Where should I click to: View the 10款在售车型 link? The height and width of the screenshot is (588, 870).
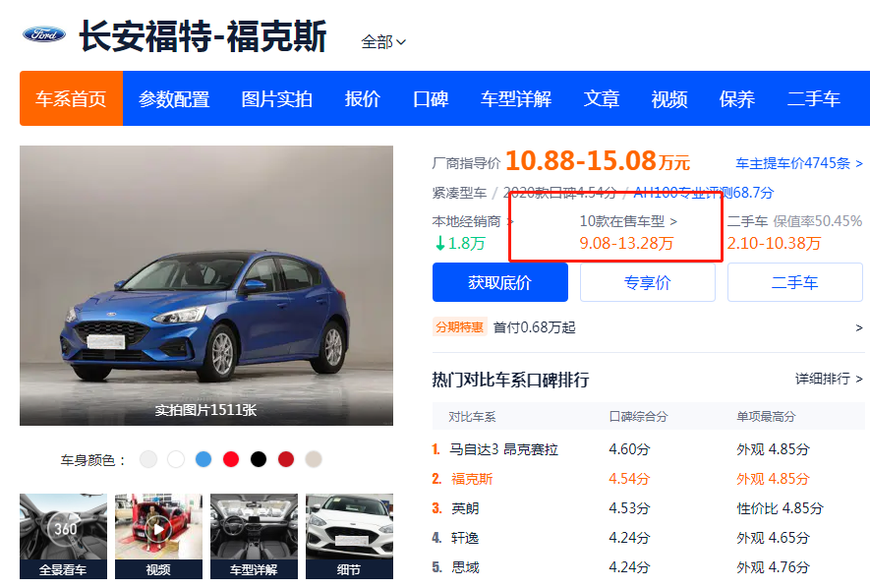(628, 221)
